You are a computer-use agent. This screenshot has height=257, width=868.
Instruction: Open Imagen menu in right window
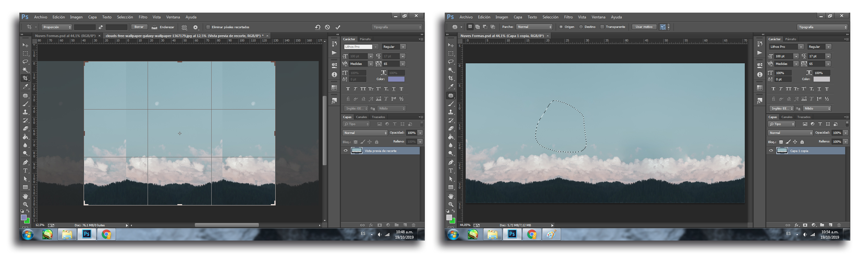point(501,17)
